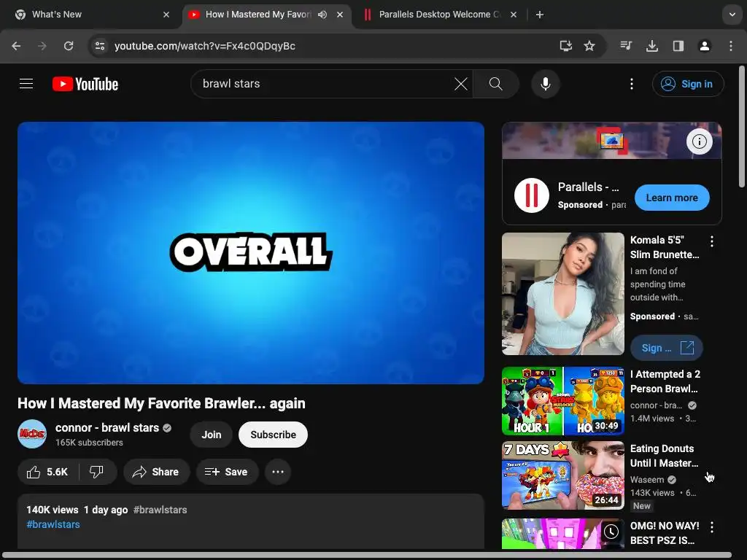Click the Komala ad Sign button
747x560 pixels.
[667, 348]
